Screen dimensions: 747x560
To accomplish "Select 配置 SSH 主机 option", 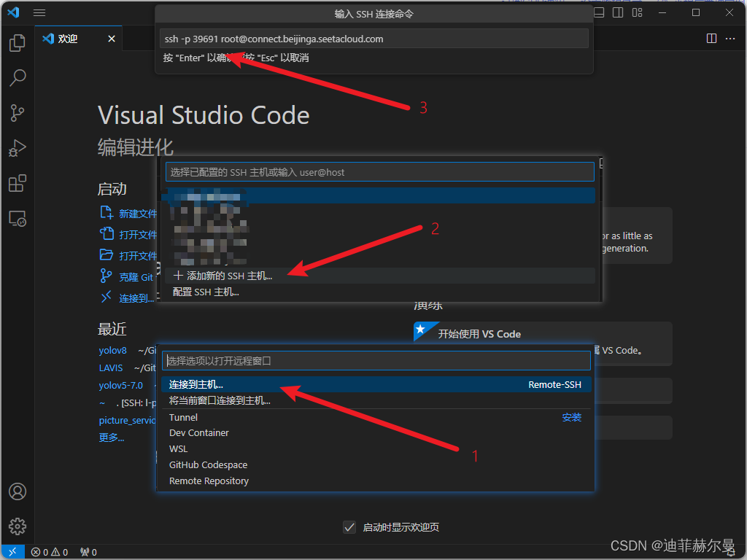I will [379, 292].
